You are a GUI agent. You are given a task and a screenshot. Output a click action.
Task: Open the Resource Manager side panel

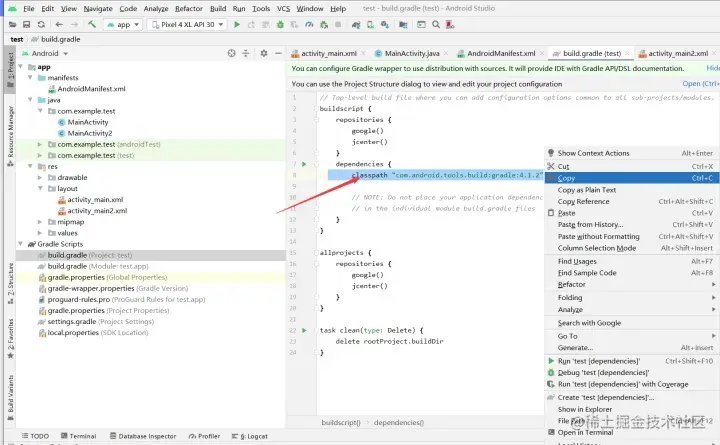tap(10, 136)
